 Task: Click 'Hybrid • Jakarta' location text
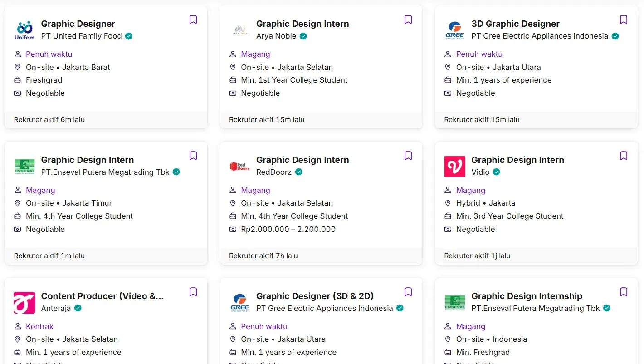486,203
